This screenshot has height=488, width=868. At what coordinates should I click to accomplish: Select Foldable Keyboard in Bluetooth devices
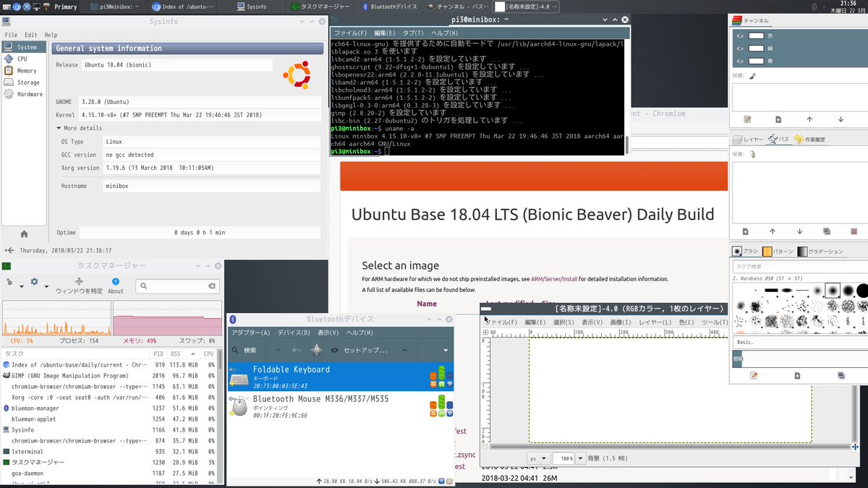[x=341, y=377]
